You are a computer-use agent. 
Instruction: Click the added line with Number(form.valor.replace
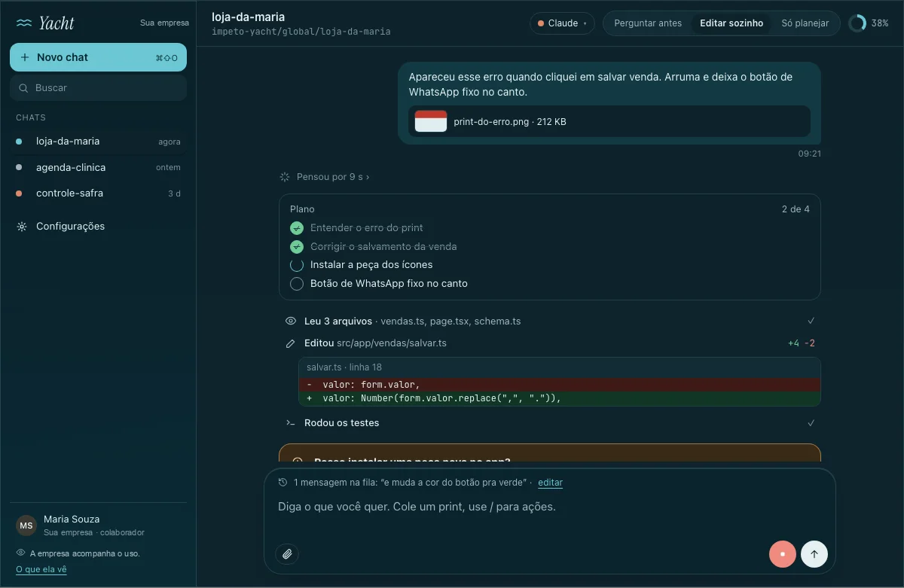coord(560,398)
